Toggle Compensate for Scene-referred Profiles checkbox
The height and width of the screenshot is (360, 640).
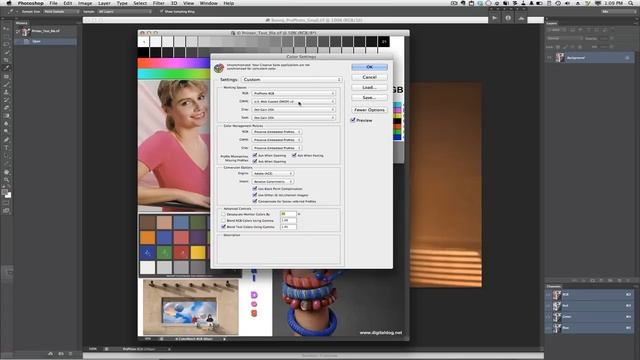pos(255,201)
